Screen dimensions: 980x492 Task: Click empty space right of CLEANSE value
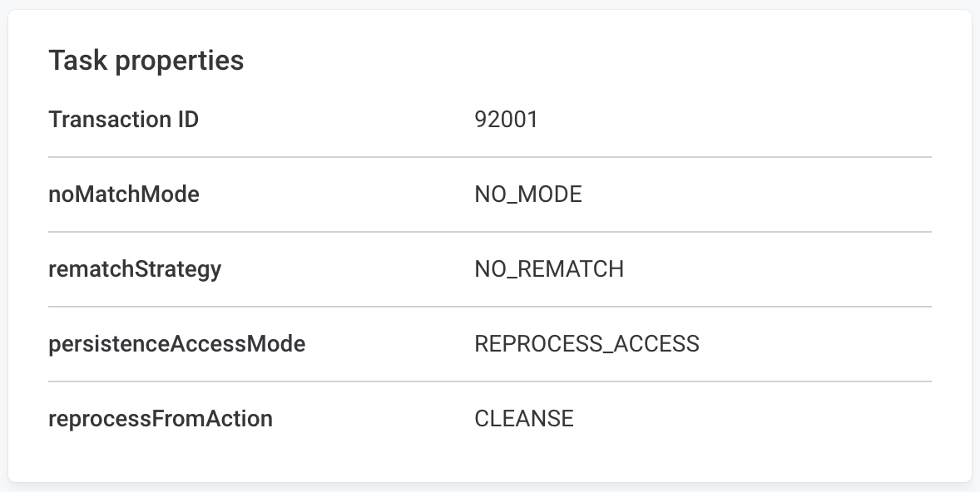coord(750,418)
